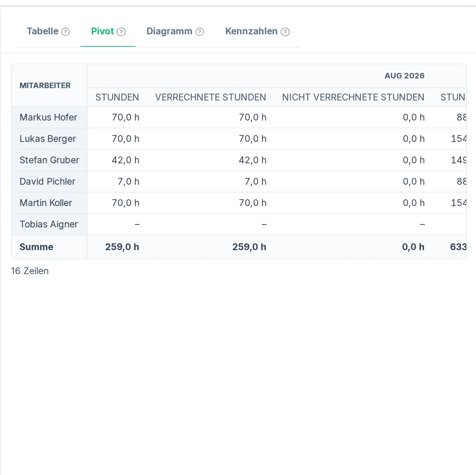This screenshot has width=476, height=475.
Task: Click Lukas Berger's 70,0 h Stunden value
Action: (125, 139)
